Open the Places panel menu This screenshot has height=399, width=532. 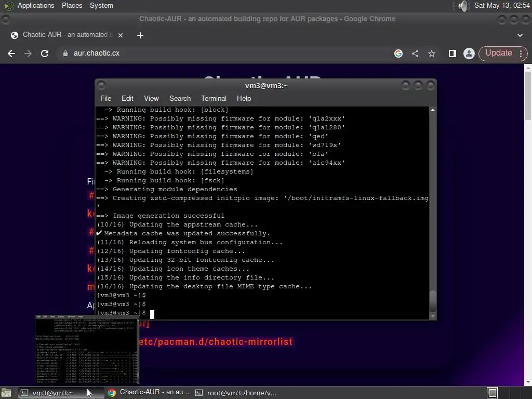(72, 5)
